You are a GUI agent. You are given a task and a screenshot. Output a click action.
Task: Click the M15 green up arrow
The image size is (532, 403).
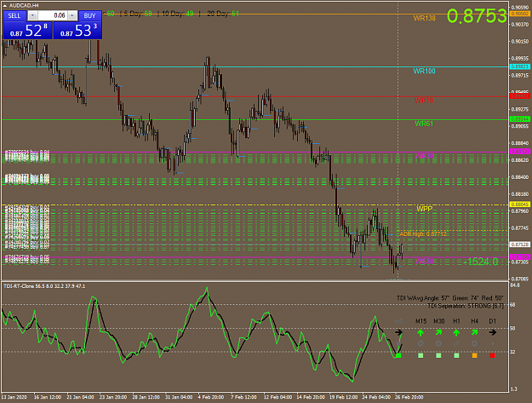point(420,332)
